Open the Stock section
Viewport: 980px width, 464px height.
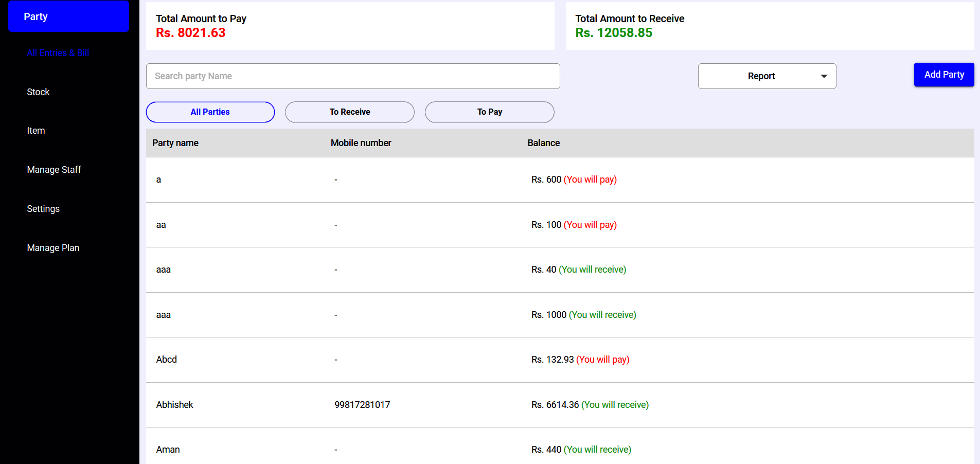pos(38,92)
